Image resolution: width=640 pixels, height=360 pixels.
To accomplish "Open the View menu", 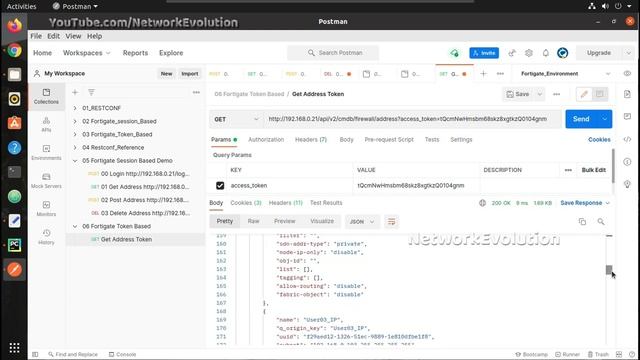I will (73, 36).
